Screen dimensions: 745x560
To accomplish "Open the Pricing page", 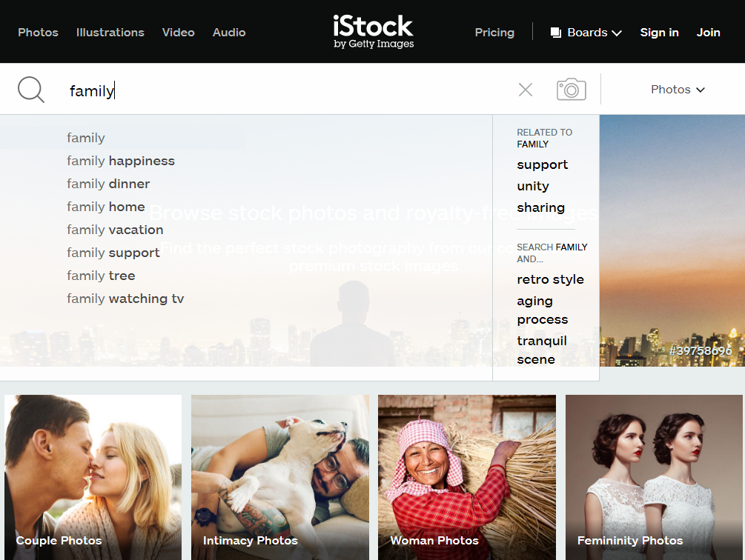I will tap(494, 33).
